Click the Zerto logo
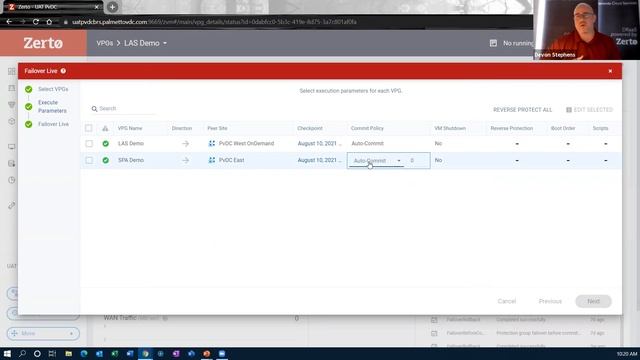 [x=43, y=43]
